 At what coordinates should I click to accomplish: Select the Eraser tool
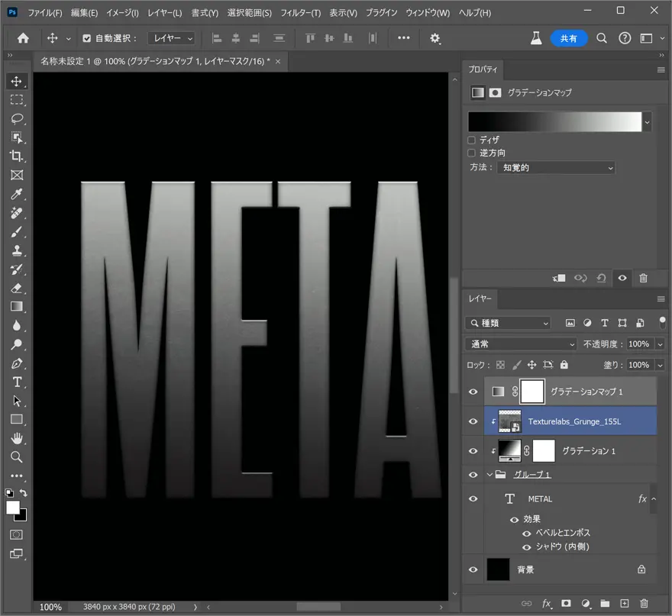(16, 288)
